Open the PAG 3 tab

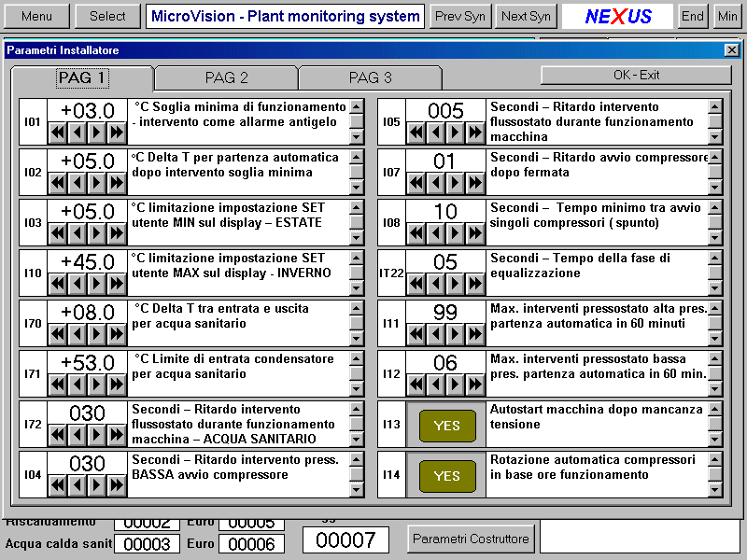pos(371,78)
